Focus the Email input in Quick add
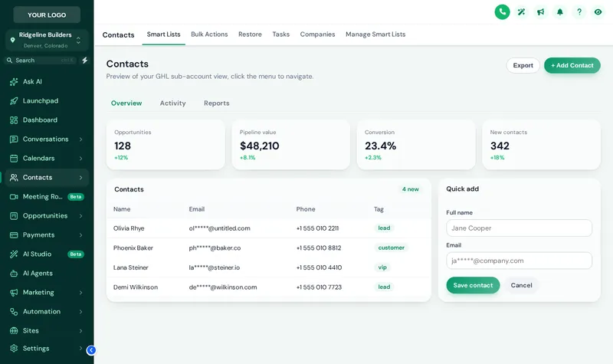This screenshot has height=364, width=613. (520, 261)
